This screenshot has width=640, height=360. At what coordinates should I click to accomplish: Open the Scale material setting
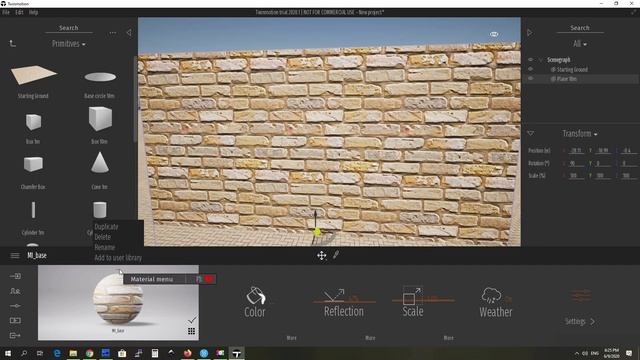coord(413,302)
